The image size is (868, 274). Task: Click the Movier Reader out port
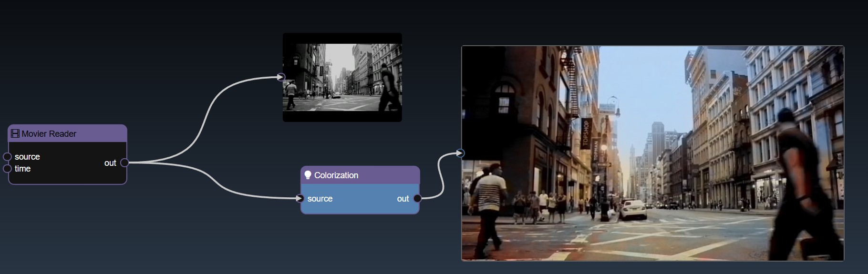[124, 162]
